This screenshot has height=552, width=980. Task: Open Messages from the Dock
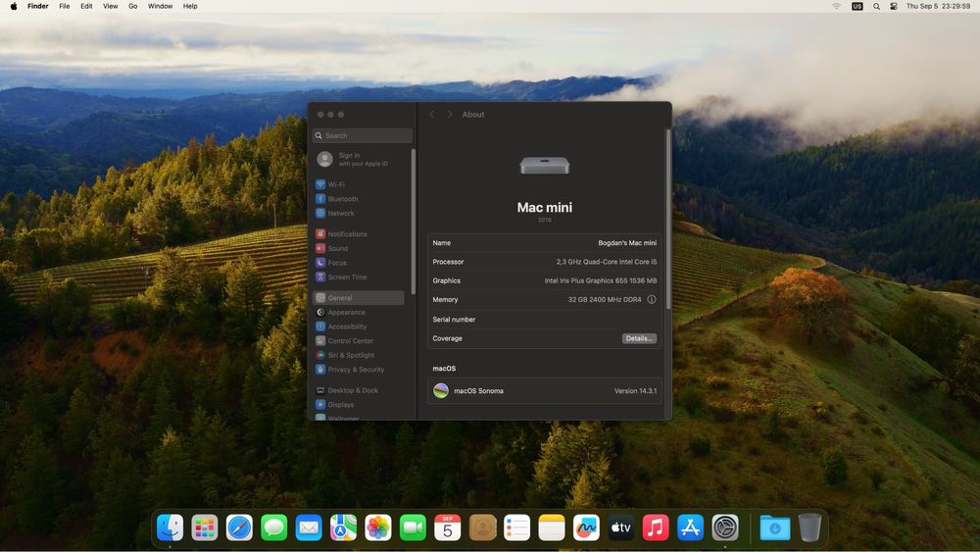[273, 527]
